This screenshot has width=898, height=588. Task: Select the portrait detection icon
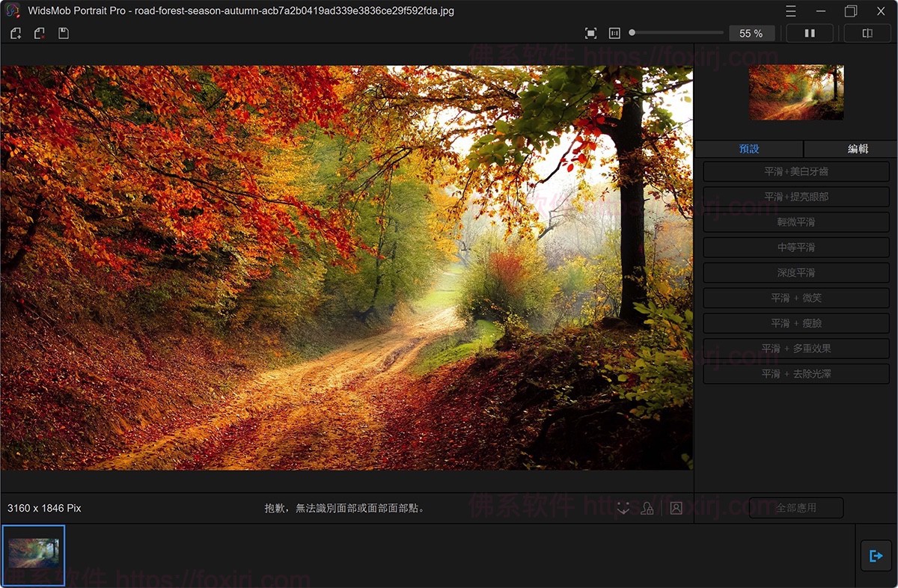click(676, 508)
